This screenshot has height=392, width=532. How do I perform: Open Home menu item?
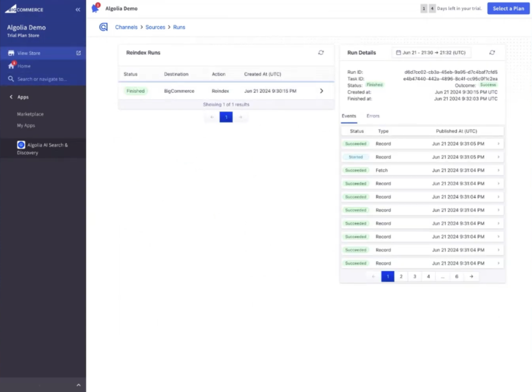point(24,66)
